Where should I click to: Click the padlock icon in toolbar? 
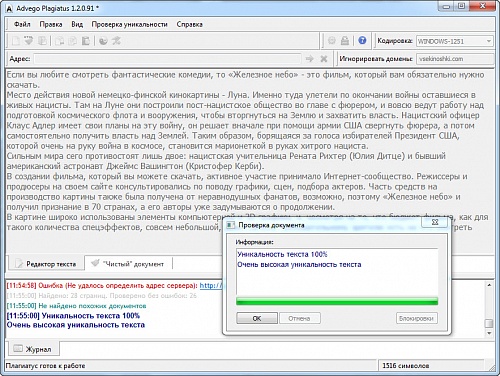click(x=345, y=41)
